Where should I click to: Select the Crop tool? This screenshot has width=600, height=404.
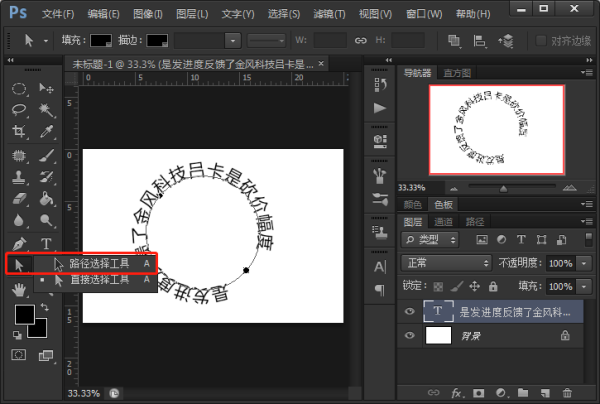coord(19,132)
